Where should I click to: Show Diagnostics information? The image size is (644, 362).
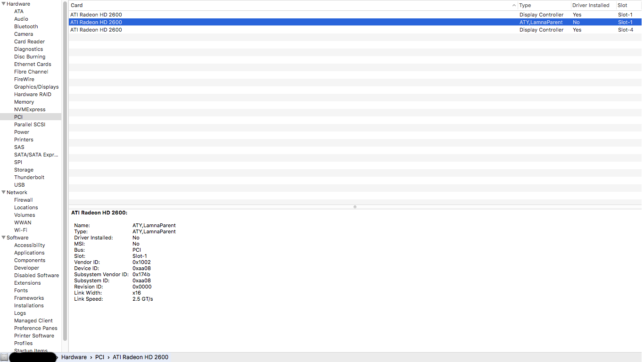tap(28, 49)
